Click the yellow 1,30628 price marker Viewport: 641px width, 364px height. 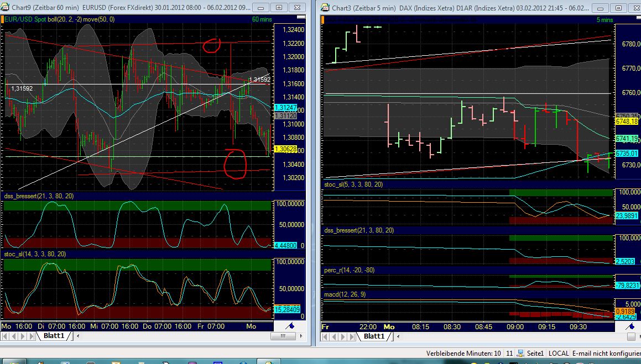pyautogui.click(x=286, y=149)
